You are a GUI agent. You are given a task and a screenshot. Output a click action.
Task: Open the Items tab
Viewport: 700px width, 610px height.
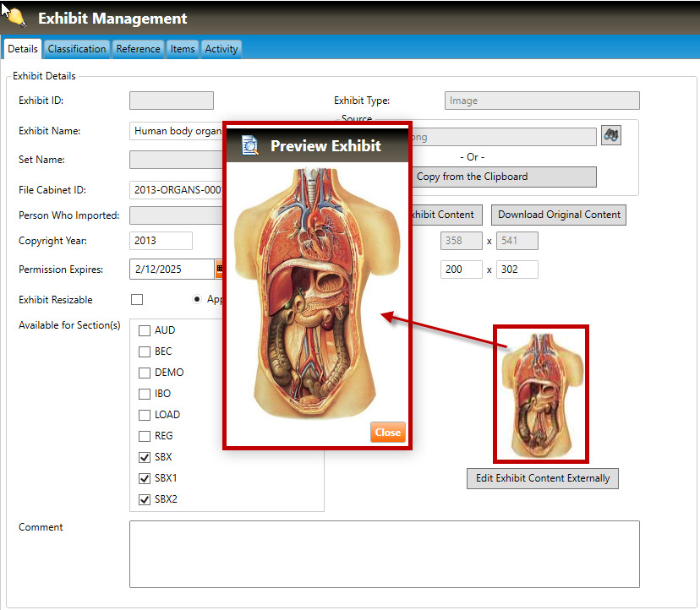pyautogui.click(x=183, y=49)
